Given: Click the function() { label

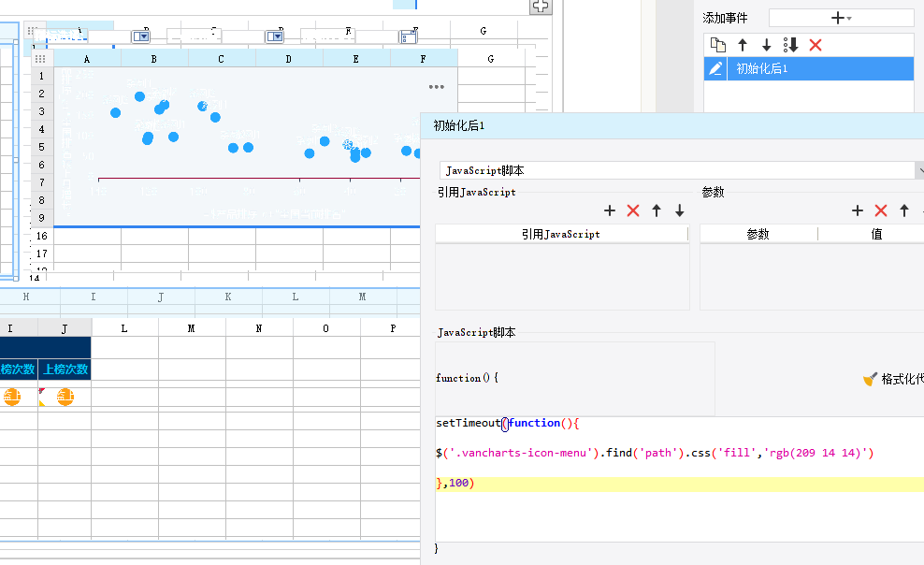Looking at the screenshot, I should 467,378.
